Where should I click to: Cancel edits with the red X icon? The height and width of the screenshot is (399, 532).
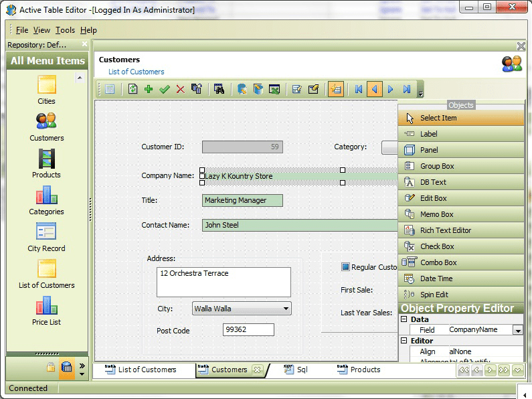[181, 89]
